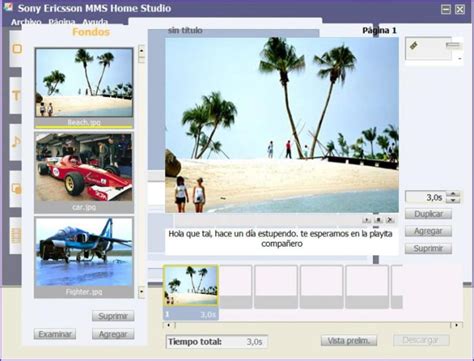Select the text T sidebar icon
Viewport: 474px width, 361px height.
click(16, 96)
